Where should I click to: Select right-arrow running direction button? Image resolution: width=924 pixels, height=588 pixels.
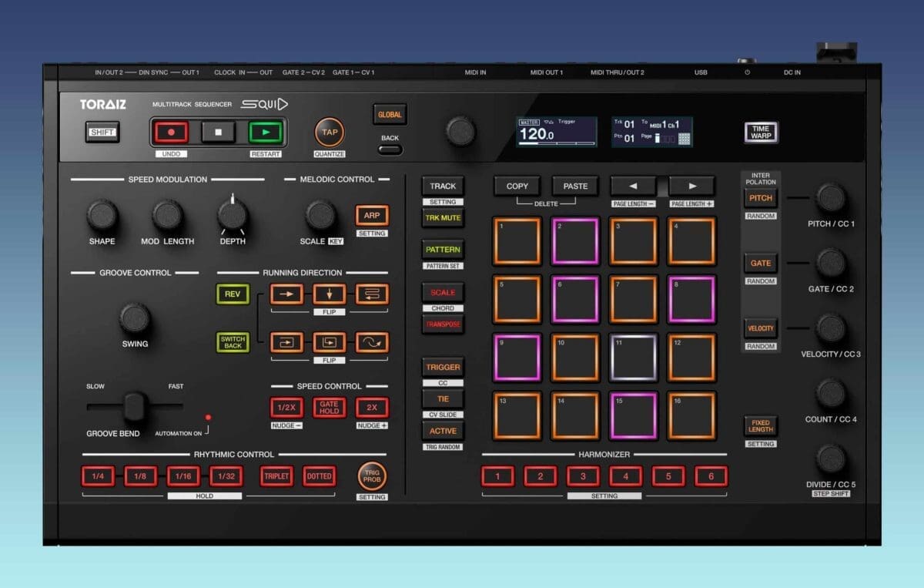pos(287,294)
